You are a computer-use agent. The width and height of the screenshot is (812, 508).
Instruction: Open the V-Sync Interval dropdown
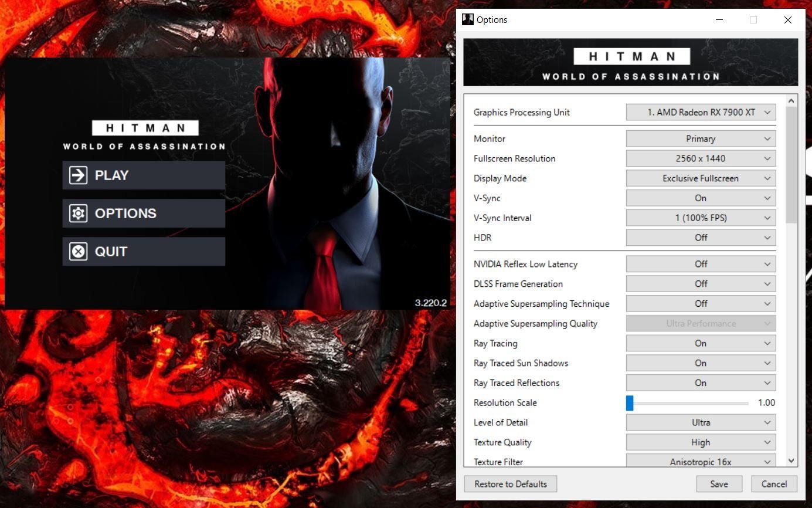(701, 218)
